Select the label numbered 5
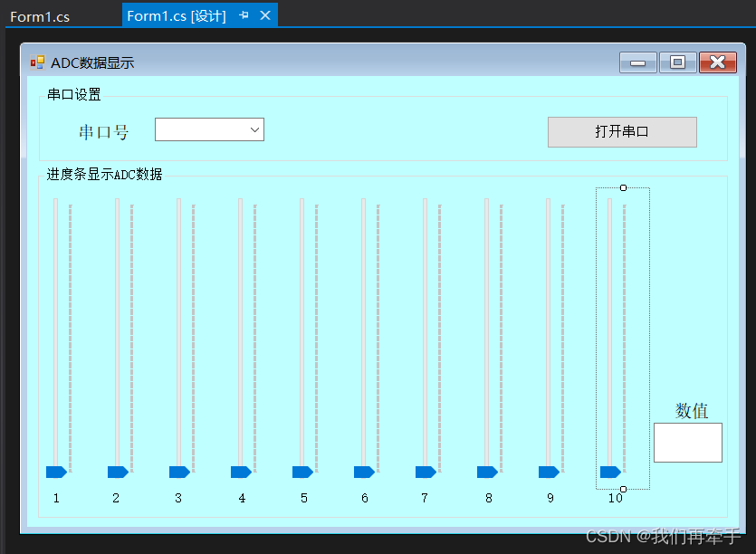756x554 pixels. (303, 498)
